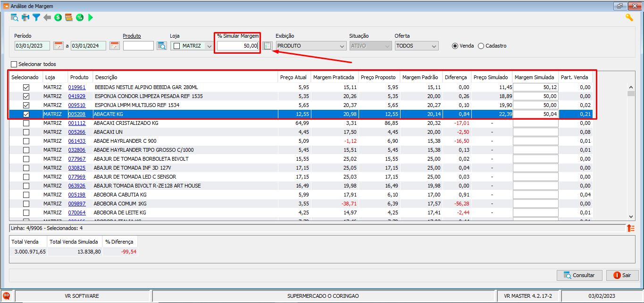Toggle Selecionar todos checkbox
This screenshot has height=303, width=644.
(x=14, y=64)
